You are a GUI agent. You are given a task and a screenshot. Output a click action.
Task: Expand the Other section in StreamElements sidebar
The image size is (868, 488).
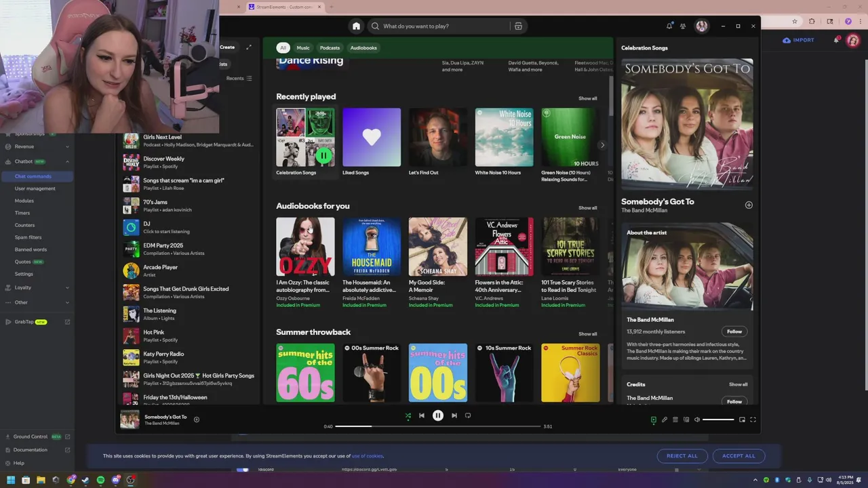pyautogui.click(x=67, y=302)
